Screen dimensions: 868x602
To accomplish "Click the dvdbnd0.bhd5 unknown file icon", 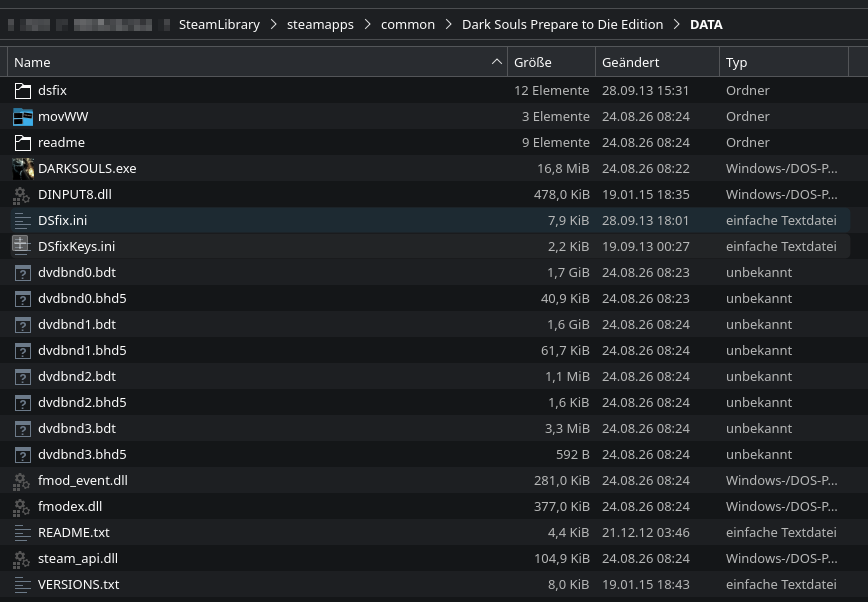I will pos(23,299).
